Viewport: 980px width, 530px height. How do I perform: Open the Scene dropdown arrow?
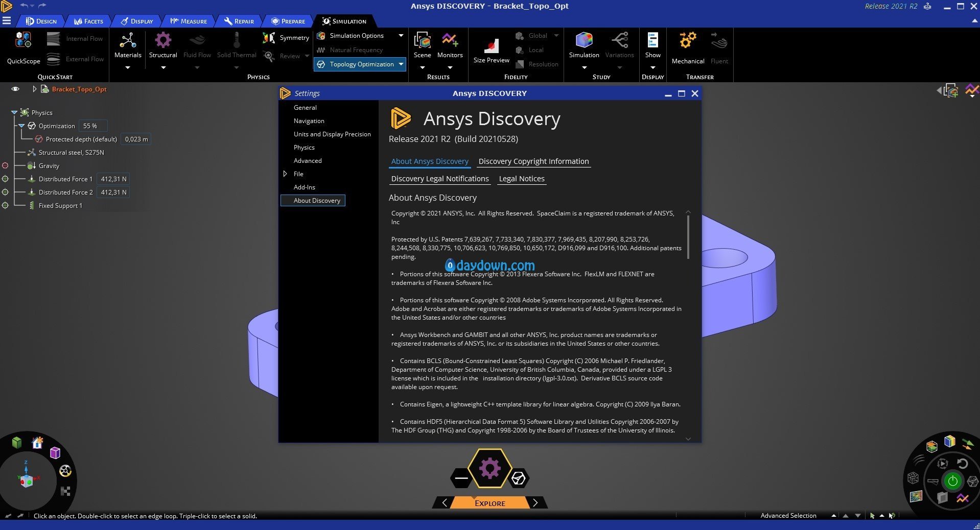click(423, 67)
